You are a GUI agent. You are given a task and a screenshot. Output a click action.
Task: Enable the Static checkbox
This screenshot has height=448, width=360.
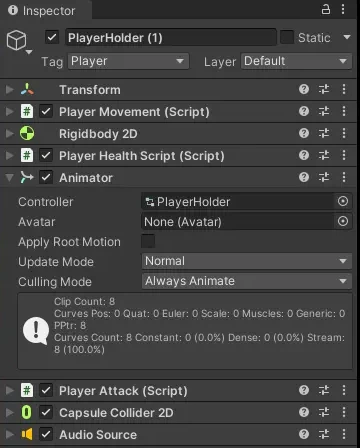[x=287, y=37]
